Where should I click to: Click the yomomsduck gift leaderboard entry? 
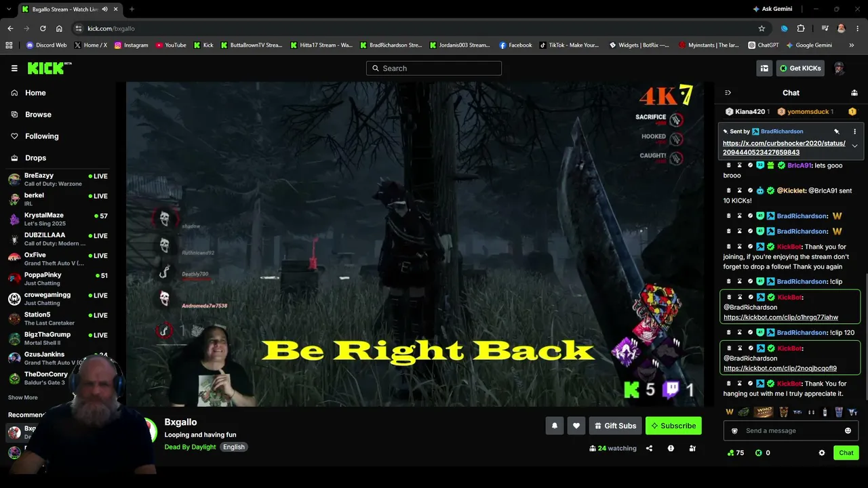(x=806, y=112)
